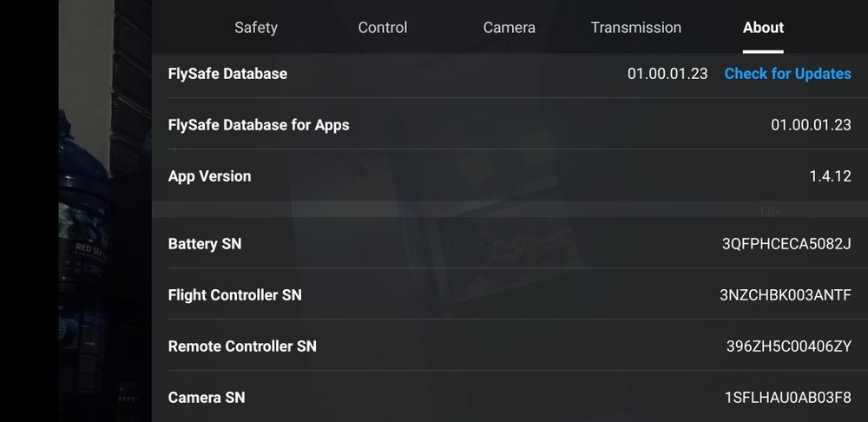Open the Control tab

[x=383, y=28]
